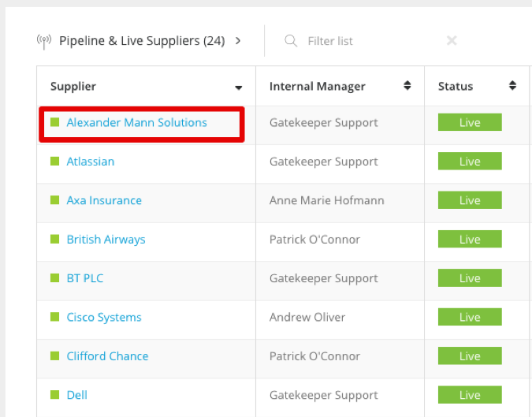The image size is (532, 417).
Task: Click Live status badge for Cisco Systems
Action: coord(470,317)
